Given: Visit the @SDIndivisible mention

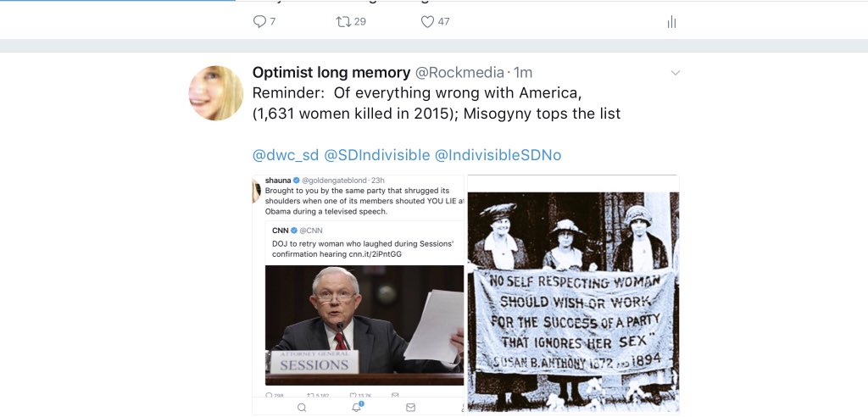Looking at the screenshot, I should tap(376, 155).
